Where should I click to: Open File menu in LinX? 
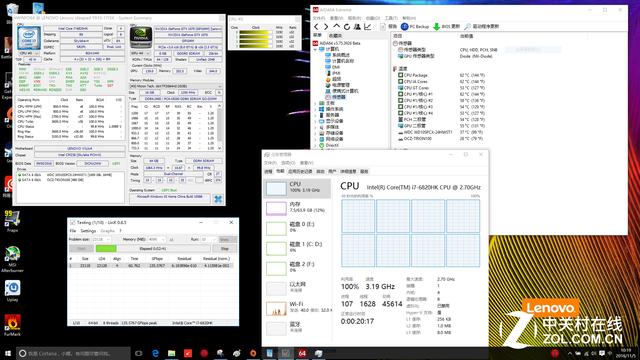73,231
